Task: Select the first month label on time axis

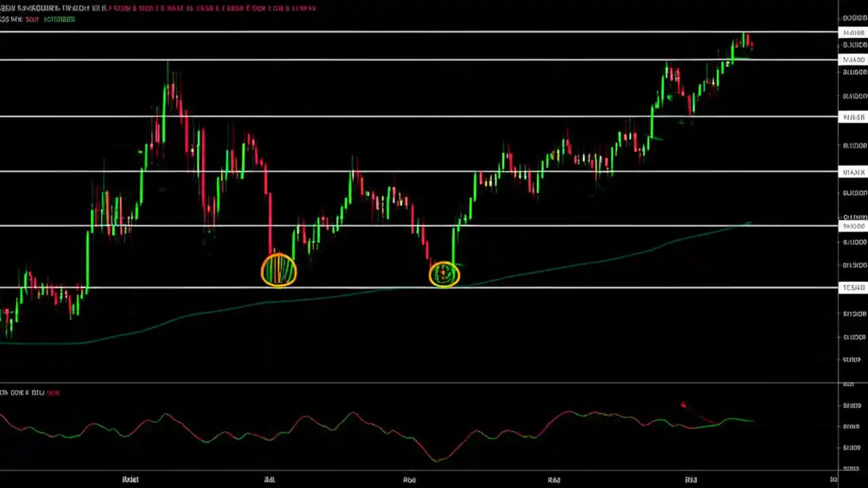Action: tap(130, 479)
